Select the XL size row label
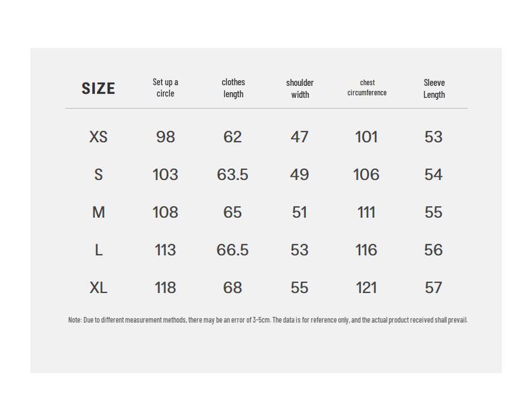 point(99,288)
